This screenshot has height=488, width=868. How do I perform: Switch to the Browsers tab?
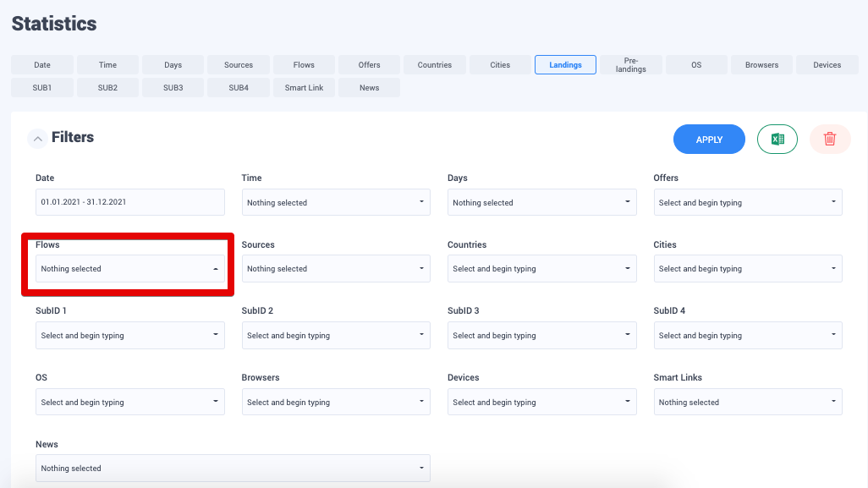[x=761, y=65]
